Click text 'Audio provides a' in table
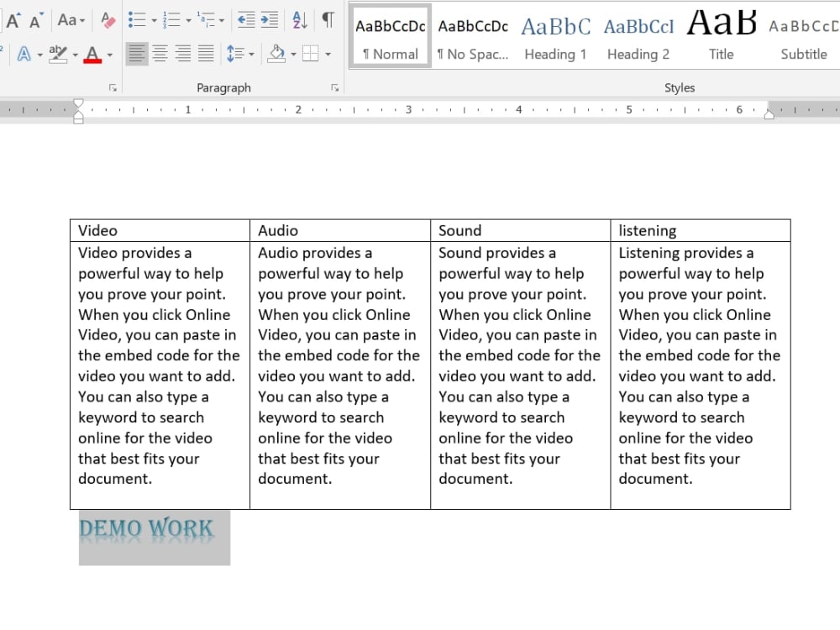This screenshot has height=630, width=840. pos(315,253)
